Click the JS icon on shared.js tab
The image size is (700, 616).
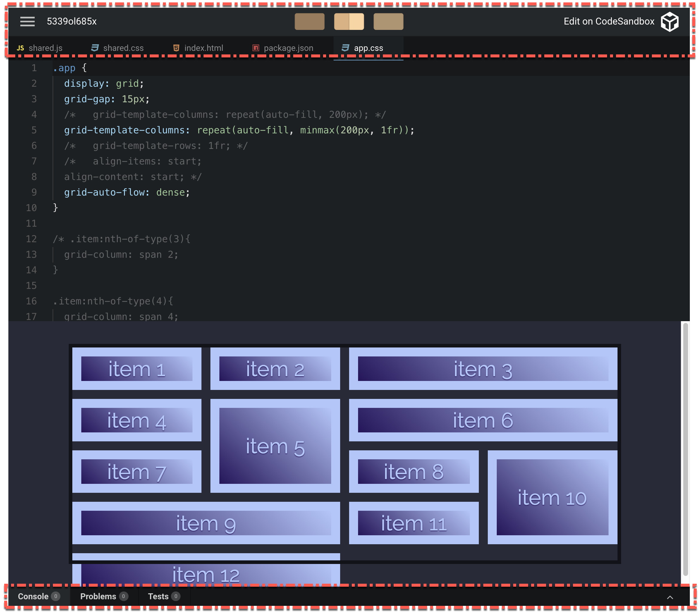pos(21,48)
